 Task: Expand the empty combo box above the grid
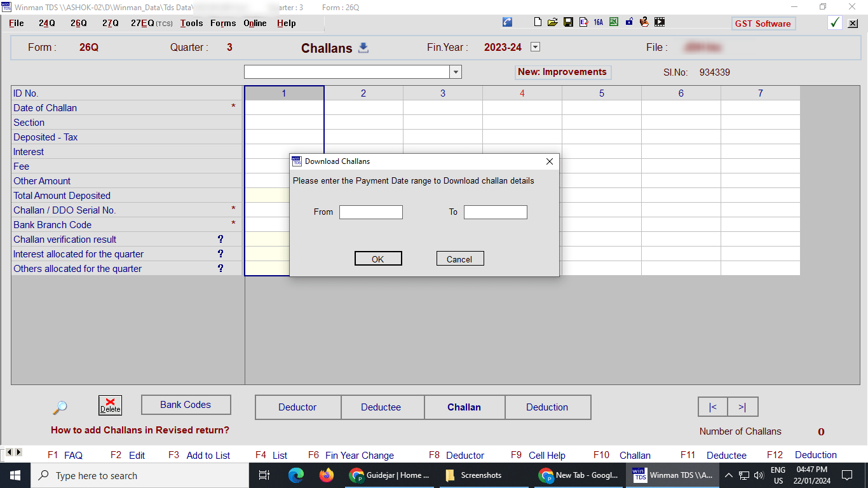(456, 72)
